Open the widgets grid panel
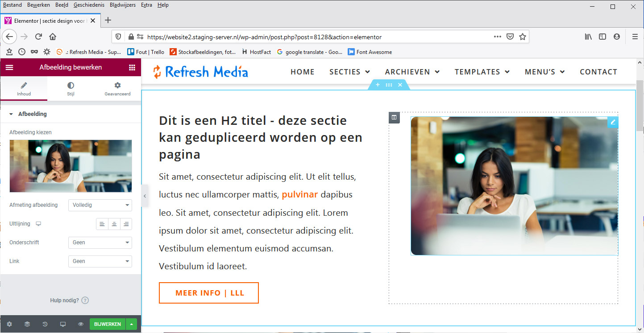 [132, 67]
